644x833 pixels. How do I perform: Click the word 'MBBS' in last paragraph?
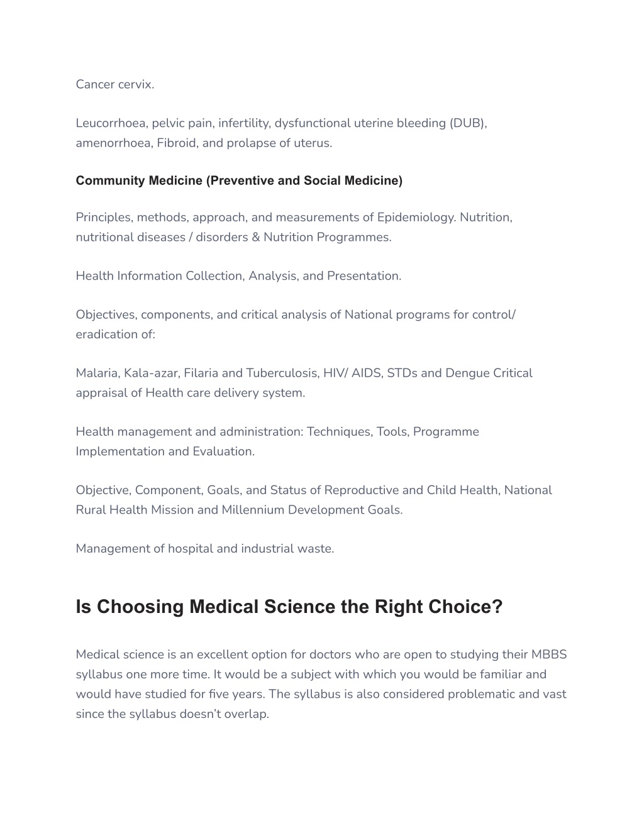[x=549, y=654]
